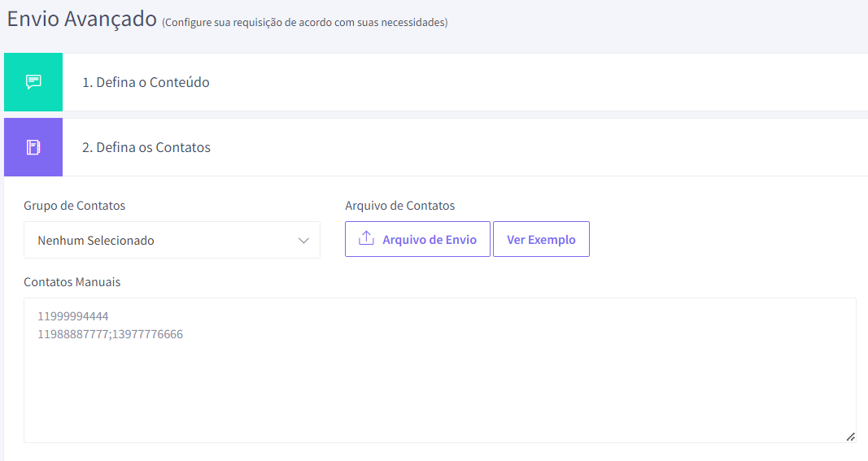The height and width of the screenshot is (461, 868).
Task: Click the 'Arquivo de Contatos' label
Action: [x=399, y=206]
